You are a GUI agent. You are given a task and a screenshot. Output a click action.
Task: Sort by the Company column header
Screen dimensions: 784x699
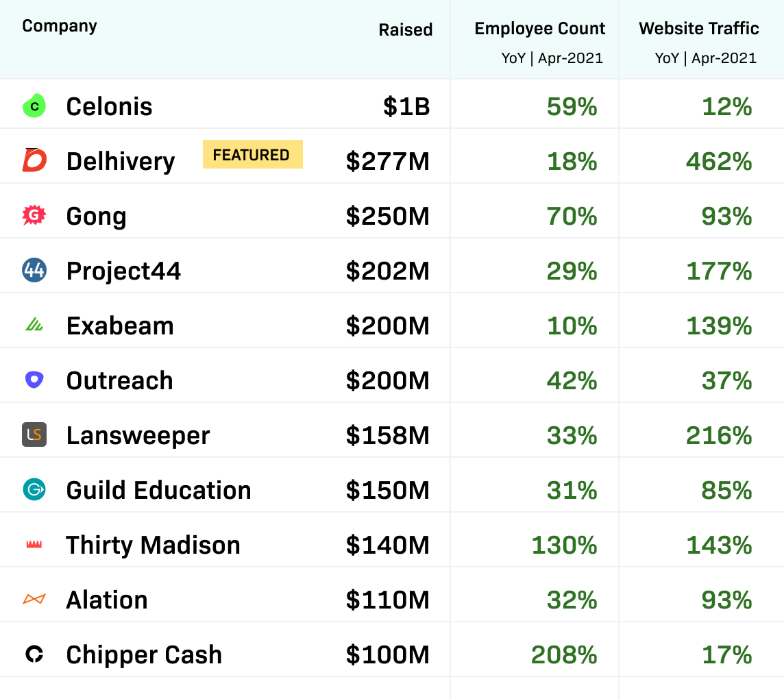coord(60,26)
